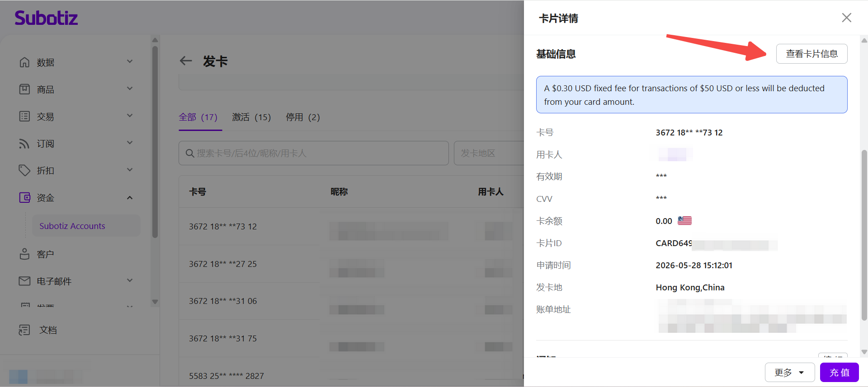Viewport: 868px width, 387px height.
Task: Click the 申请时间 value 2026-05-28 15:12:01
Action: point(694,266)
